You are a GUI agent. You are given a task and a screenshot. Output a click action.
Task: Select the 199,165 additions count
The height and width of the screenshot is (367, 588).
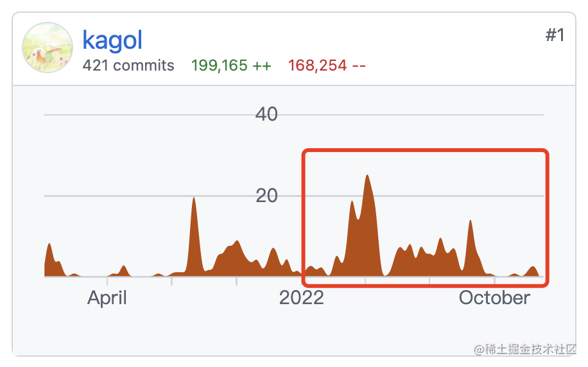click(x=231, y=65)
